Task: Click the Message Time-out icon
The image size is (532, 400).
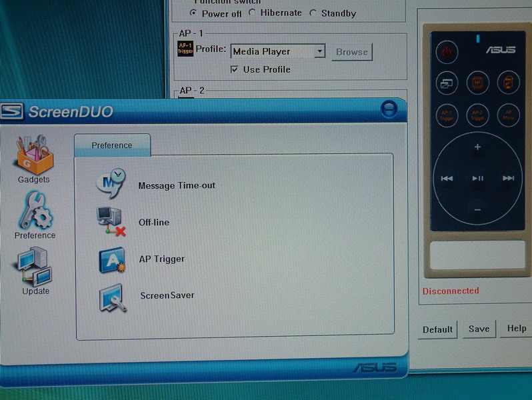Action: pyautogui.click(x=111, y=183)
